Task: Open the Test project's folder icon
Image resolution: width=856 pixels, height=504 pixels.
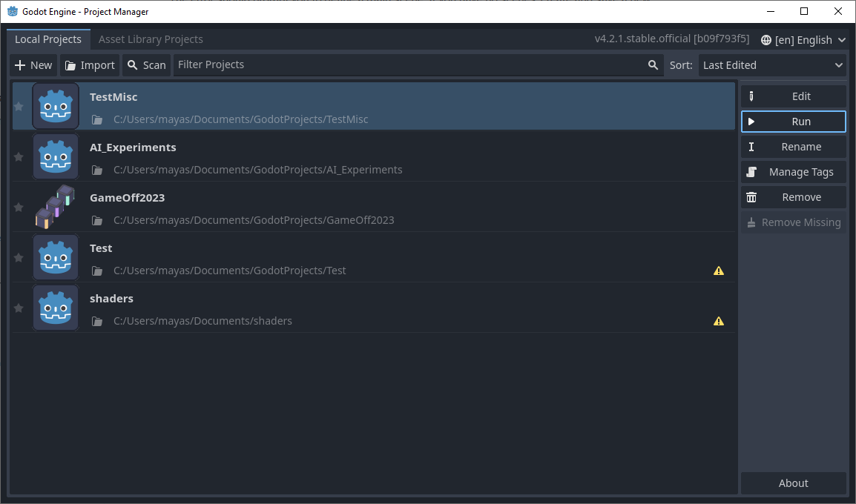Action: click(97, 271)
